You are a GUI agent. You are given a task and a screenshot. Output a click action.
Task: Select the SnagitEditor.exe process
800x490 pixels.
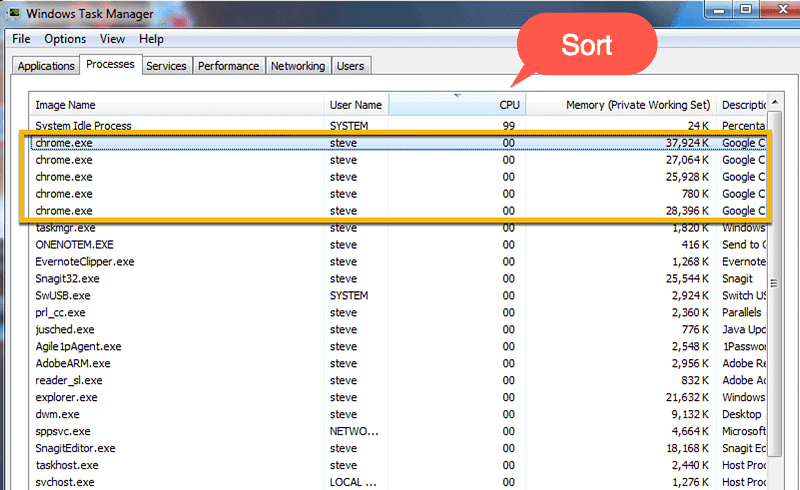tap(398, 448)
